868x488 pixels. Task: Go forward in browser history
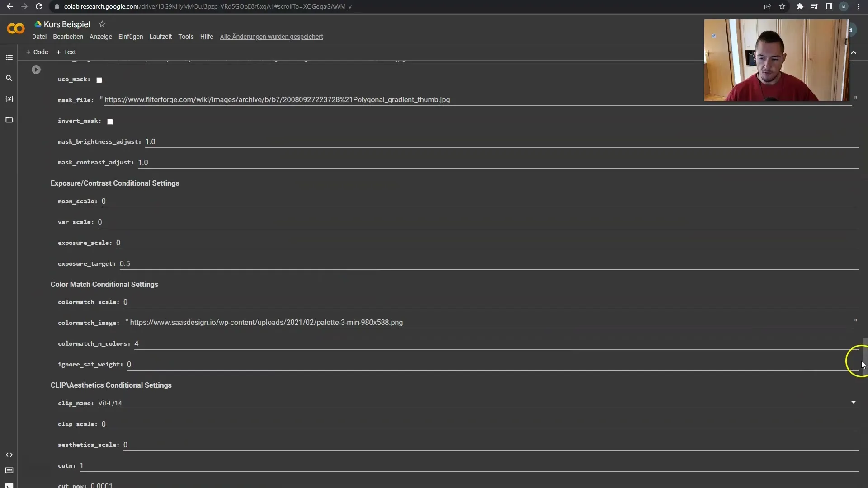24,6
